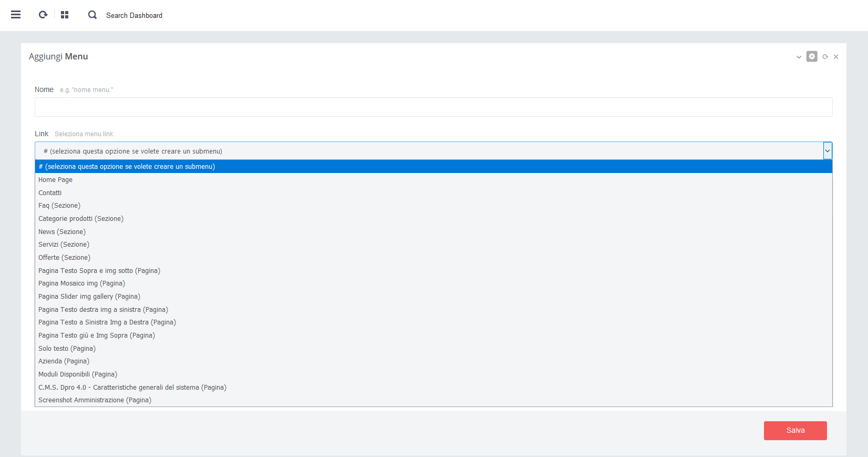The image size is (868, 457).
Task: Click the Search Dashboard field
Action: pyautogui.click(x=135, y=15)
